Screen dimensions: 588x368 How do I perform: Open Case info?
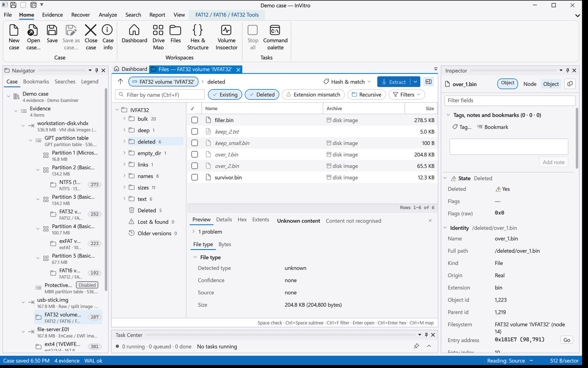pyautogui.click(x=108, y=37)
